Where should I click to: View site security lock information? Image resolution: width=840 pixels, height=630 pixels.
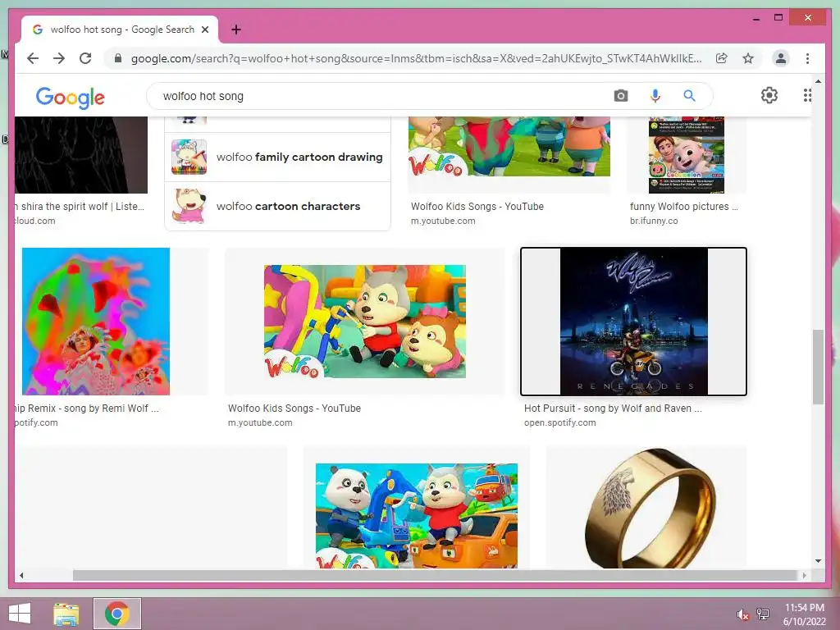[x=118, y=58]
